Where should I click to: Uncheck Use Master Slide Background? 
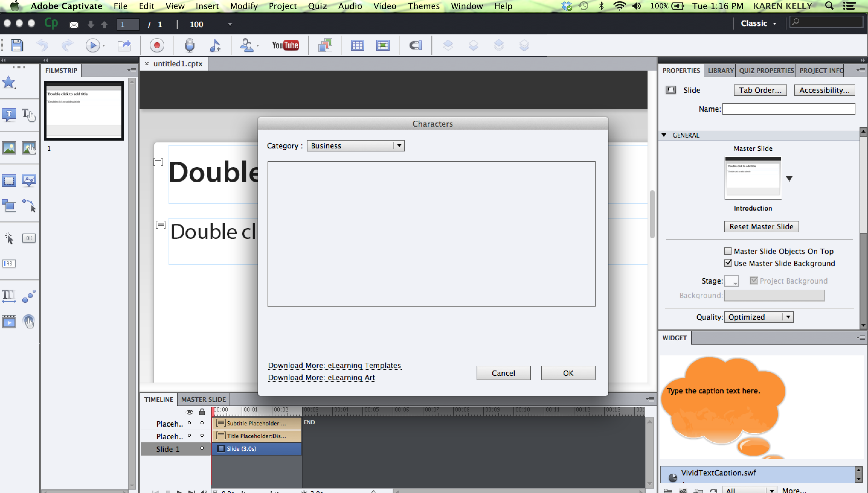[x=728, y=263]
